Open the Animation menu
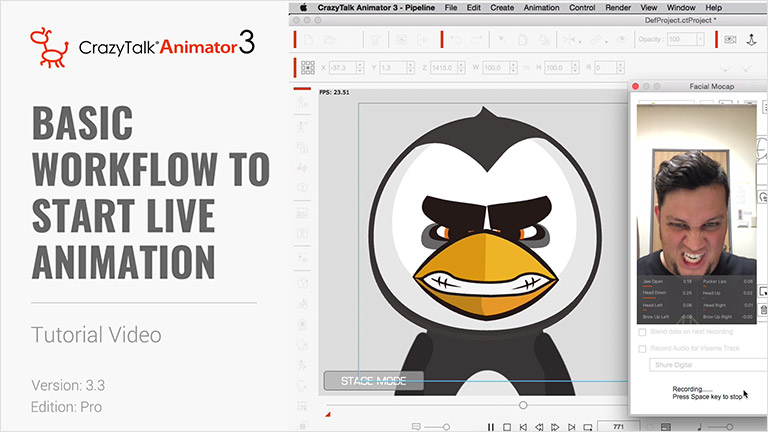The height and width of the screenshot is (432, 768). click(541, 8)
